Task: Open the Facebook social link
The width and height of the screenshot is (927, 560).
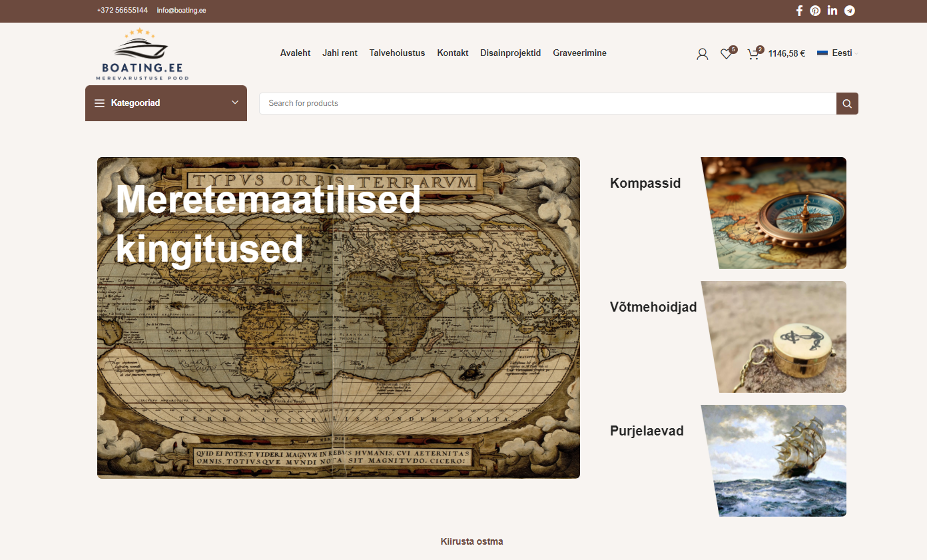Action: pos(799,11)
